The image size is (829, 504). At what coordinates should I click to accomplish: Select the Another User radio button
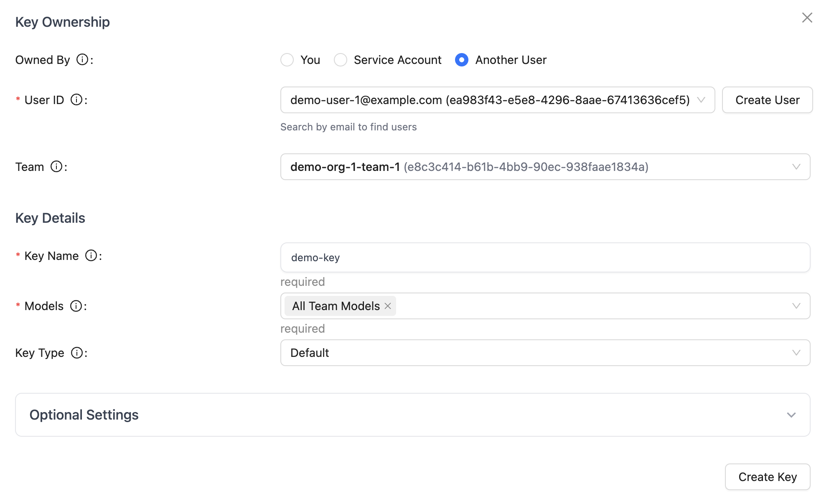461,60
